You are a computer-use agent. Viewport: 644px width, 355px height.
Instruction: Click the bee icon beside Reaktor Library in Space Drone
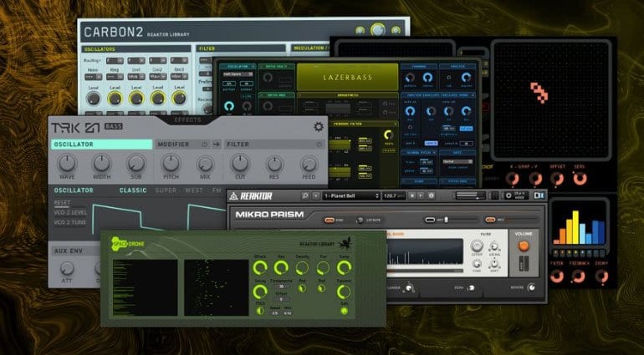345,244
